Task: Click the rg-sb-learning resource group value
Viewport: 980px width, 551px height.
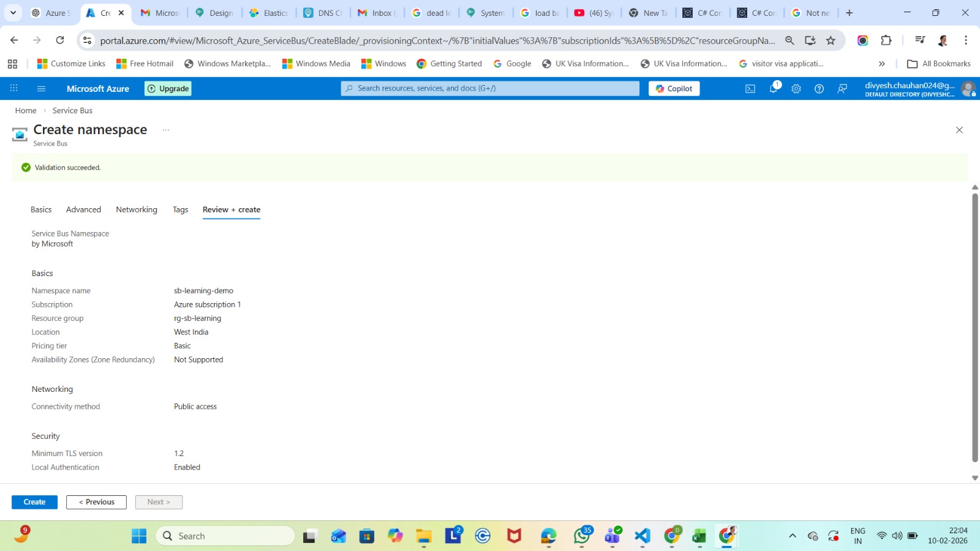Action: [197, 318]
